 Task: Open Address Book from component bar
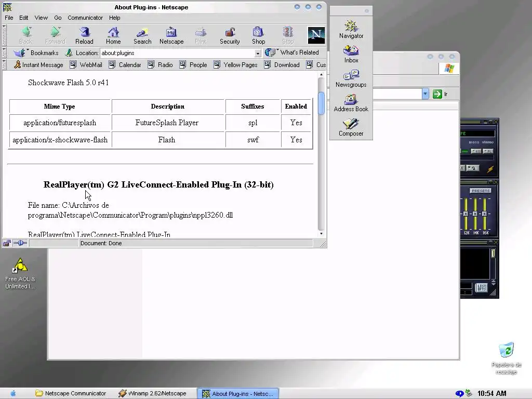point(351,103)
